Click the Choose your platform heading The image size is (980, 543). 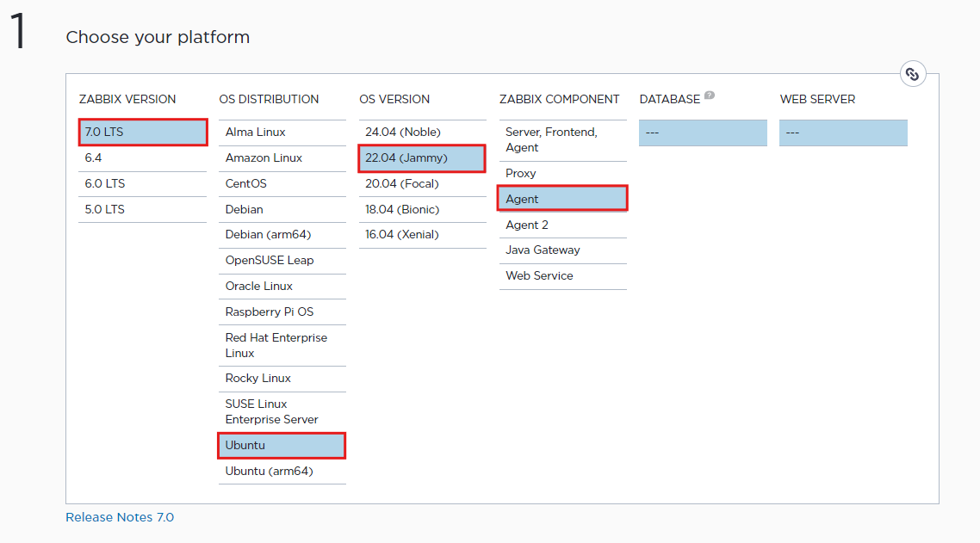[x=158, y=38]
